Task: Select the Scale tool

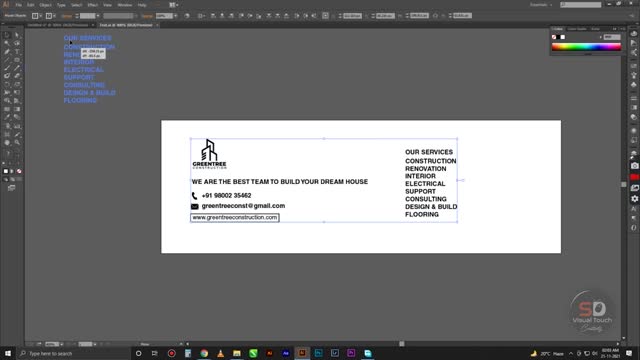Action: [17, 84]
